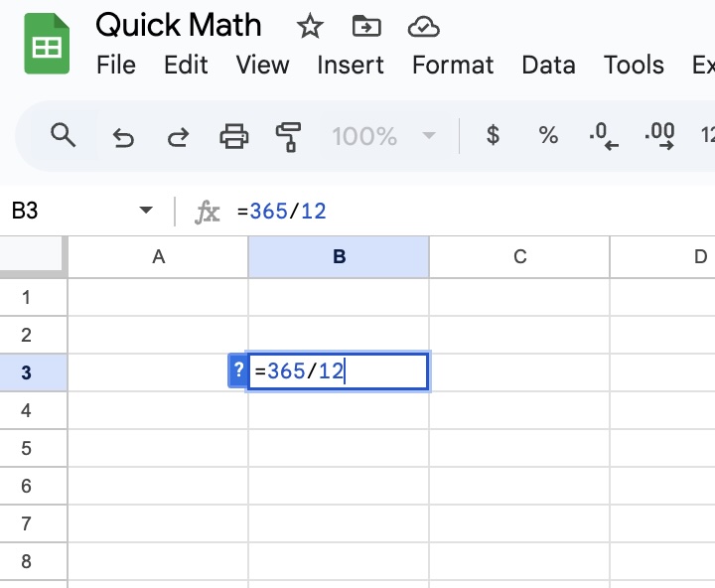Open the 100% zoom dropdown

click(383, 136)
